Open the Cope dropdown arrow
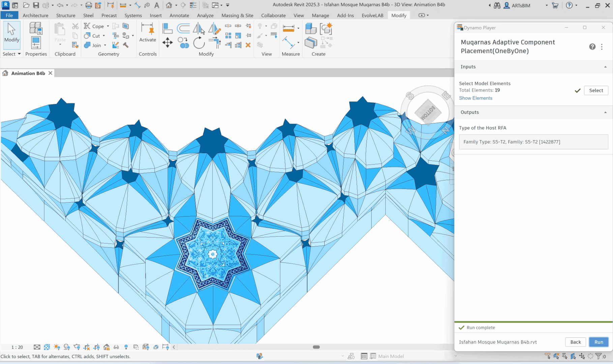This screenshot has width=613, height=364. tap(108, 26)
